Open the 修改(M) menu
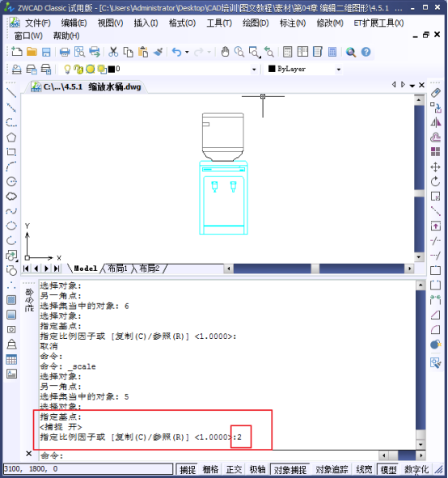 tap(330, 23)
